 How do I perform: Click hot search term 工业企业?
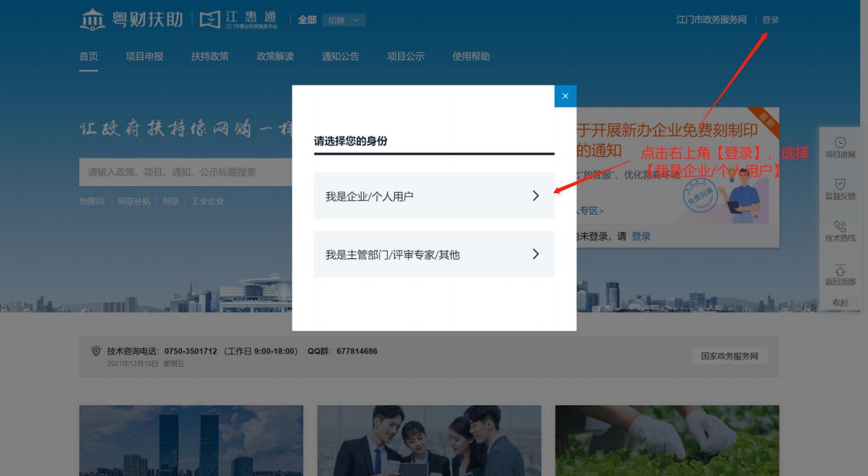click(x=208, y=201)
